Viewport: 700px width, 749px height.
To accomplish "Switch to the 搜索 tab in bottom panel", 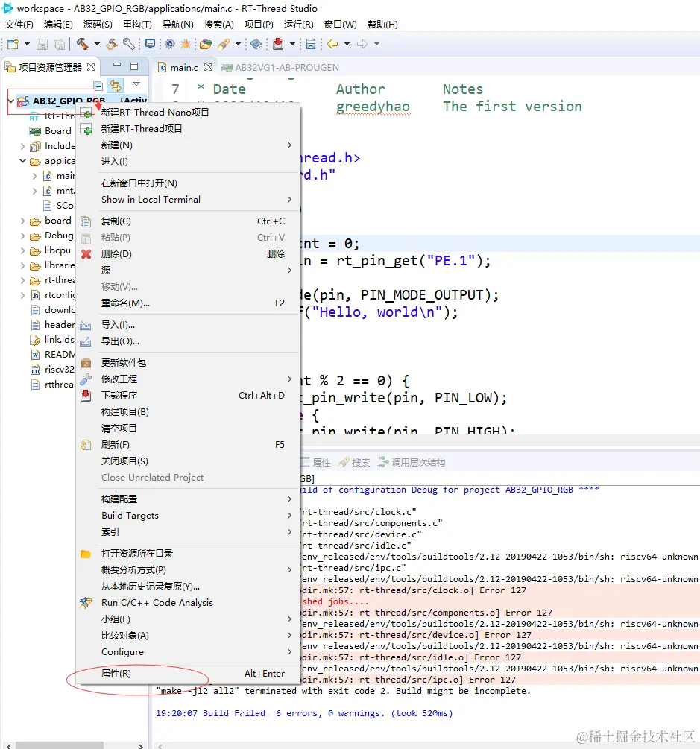I will 355,462.
